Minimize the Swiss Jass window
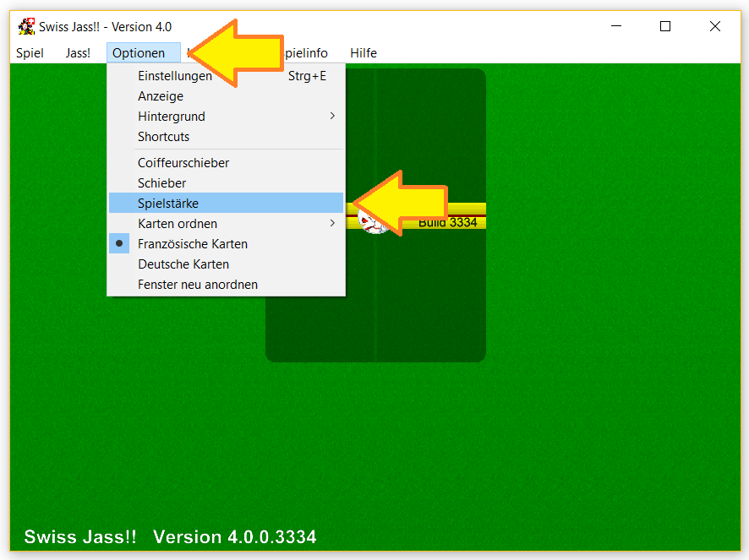The height and width of the screenshot is (560, 749). click(616, 26)
